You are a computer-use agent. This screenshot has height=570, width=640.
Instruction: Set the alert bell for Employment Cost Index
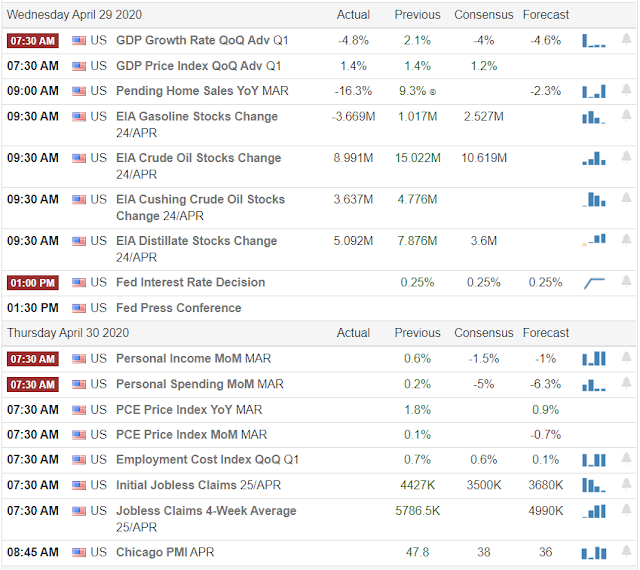[627, 459]
